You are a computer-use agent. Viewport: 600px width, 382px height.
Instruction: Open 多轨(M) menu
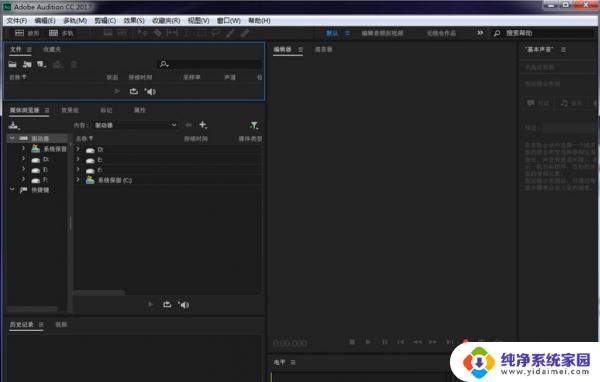tap(75, 21)
